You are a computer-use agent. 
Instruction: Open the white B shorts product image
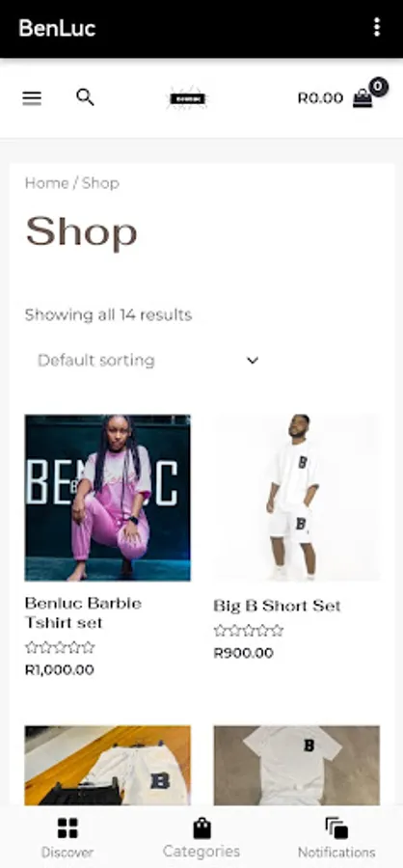click(107, 766)
